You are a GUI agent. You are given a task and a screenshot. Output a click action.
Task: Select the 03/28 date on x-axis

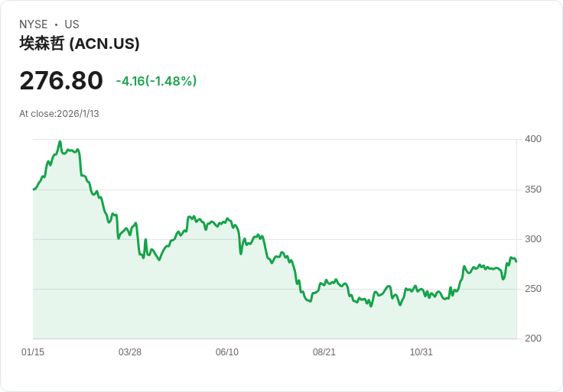[x=130, y=352]
